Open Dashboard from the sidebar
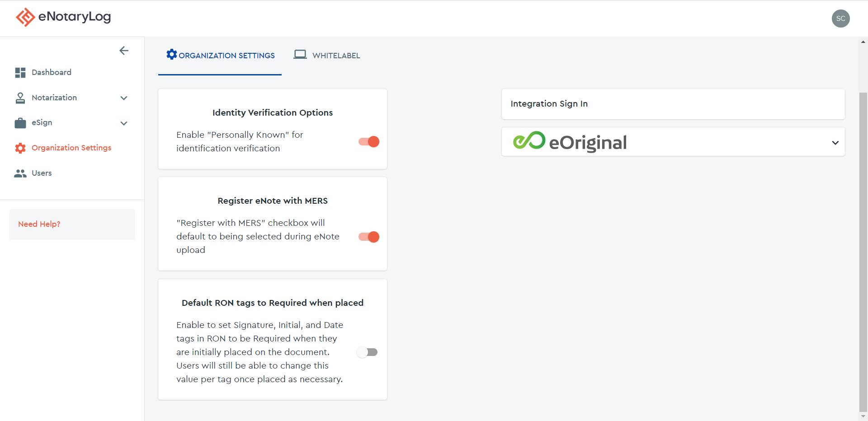868x421 pixels. pyautogui.click(x=52, y=72)
